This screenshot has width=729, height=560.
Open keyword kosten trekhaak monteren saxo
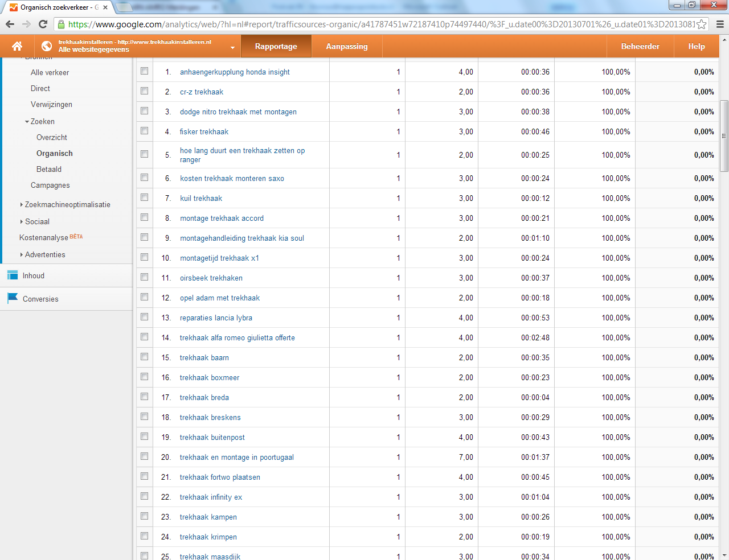[232, 179]
